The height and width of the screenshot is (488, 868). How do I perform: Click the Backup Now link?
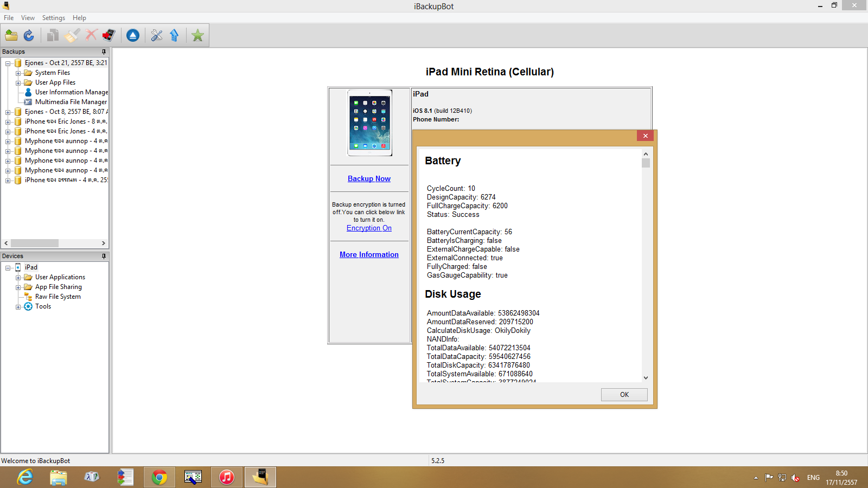(369, 178)
